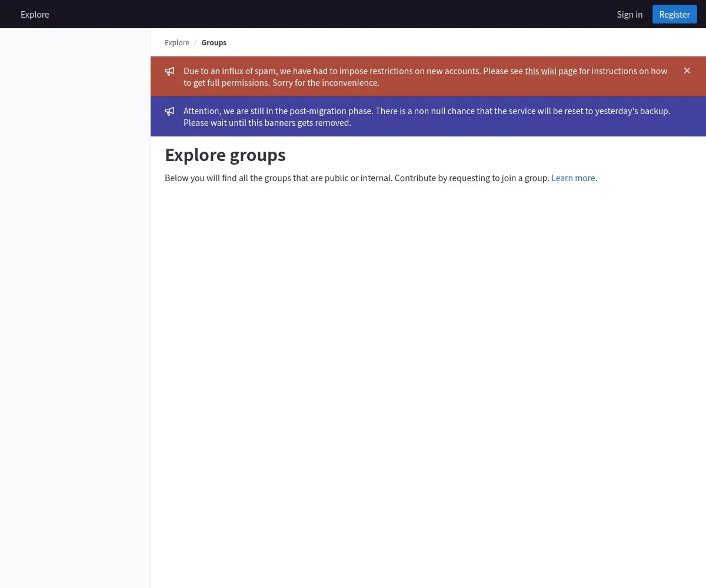The height and width of the screenshot is (588, 706).
Task: Click the Sign in link
Action: point(630,14)
